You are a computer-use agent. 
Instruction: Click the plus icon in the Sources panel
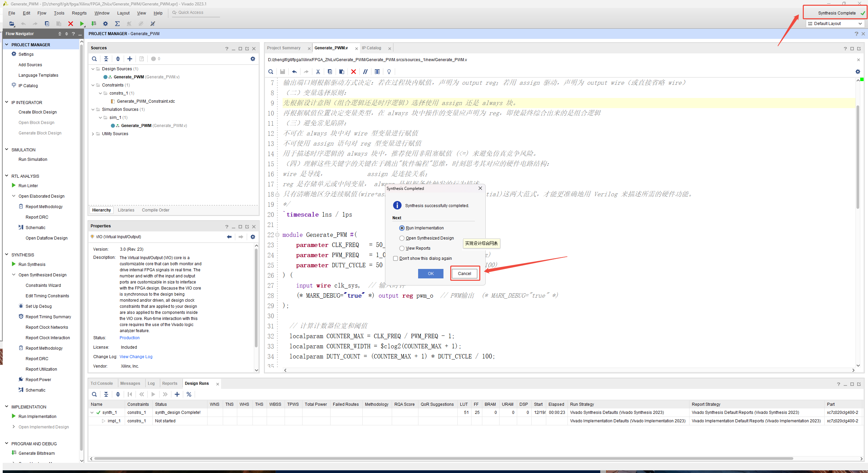tap(130, 59)
